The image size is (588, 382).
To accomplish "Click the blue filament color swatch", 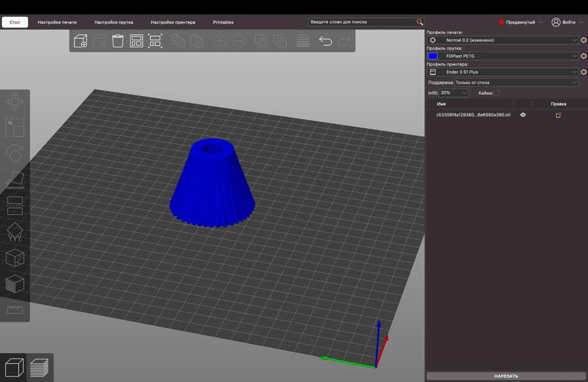I will 433,56.
